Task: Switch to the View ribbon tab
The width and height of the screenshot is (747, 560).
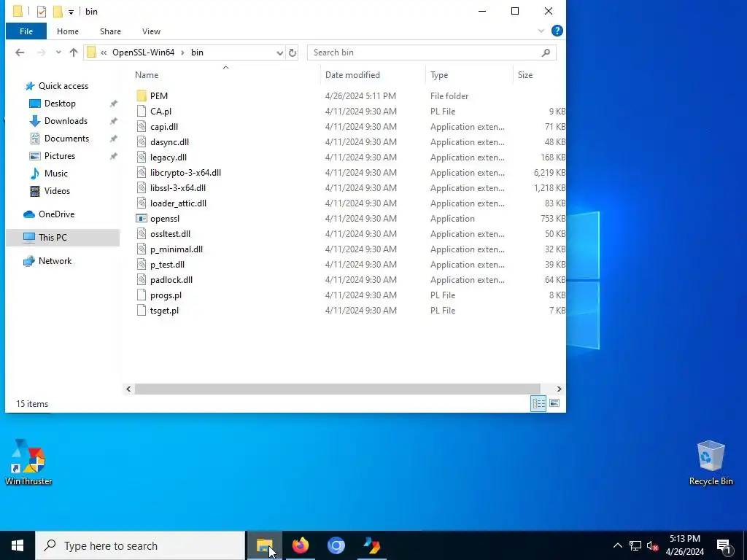Action: pos(151,31)
